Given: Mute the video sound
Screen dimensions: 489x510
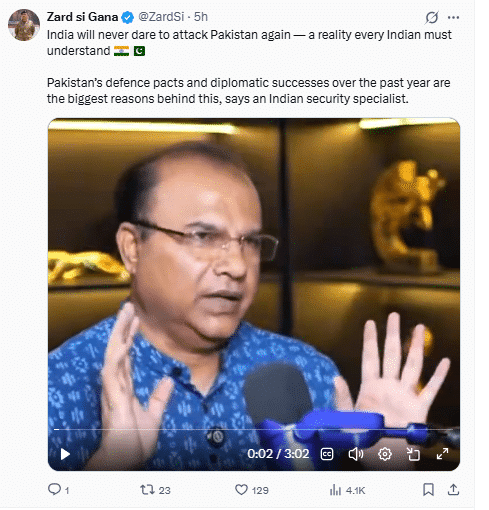Looking at the screenshot, I should (356, 454).
